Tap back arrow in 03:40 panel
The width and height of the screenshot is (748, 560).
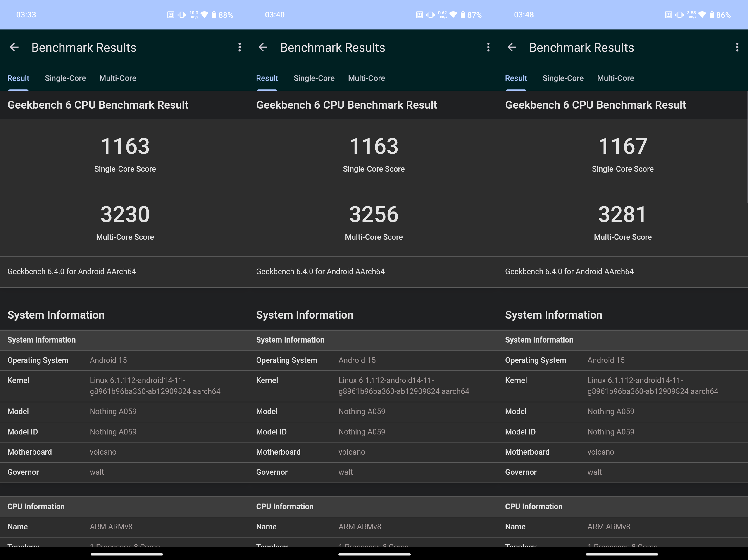(x=263, y=47)
